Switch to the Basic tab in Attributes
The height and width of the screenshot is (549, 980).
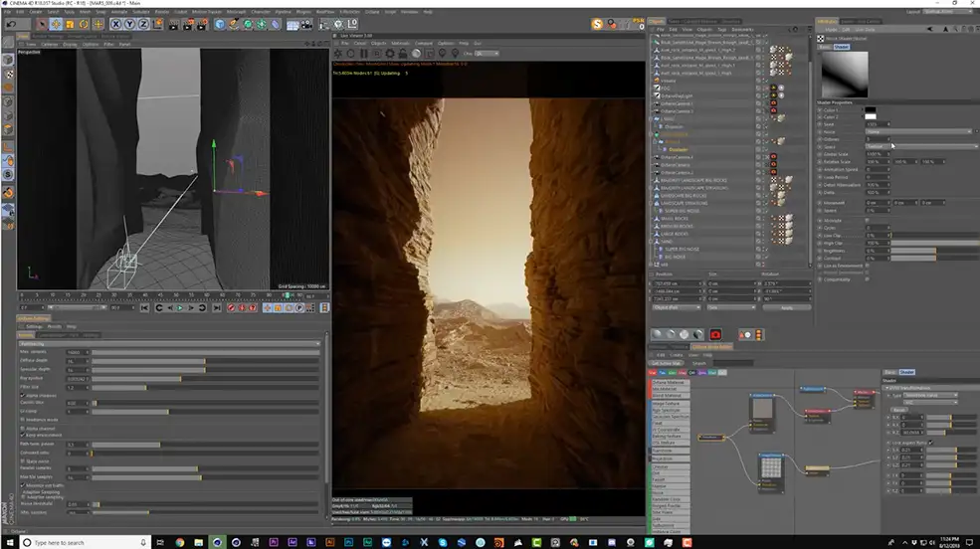point(825,47)
